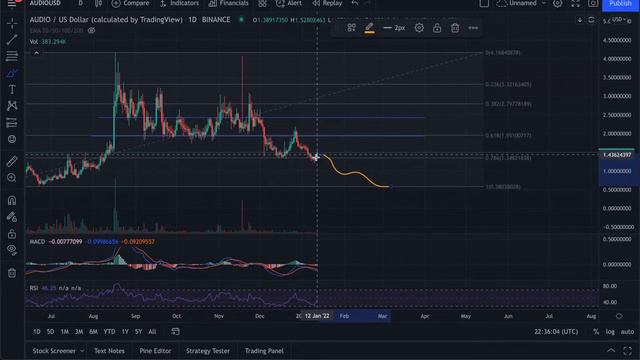The width and height of the screenshot is (640, 360).
Task: Lock the selected drawing
Action: point(437,28)
